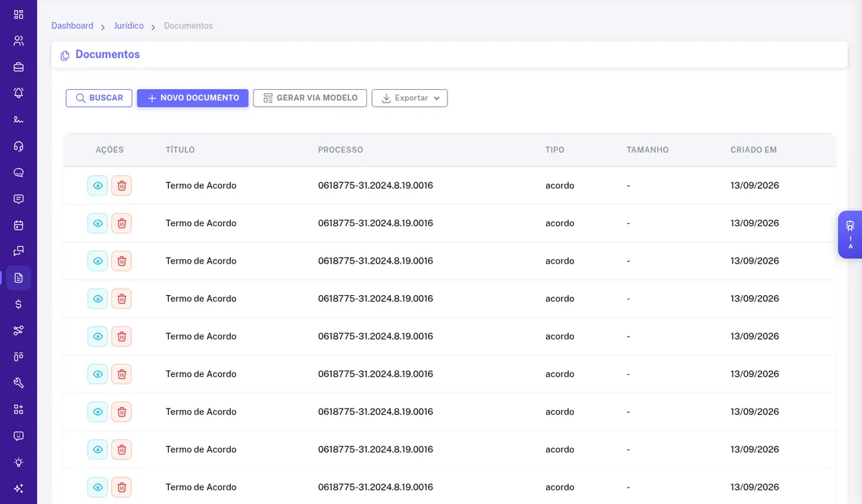View the first Termo de Acordo document
862x504 pixels.
pyautogui.click(x=98, y=185)
